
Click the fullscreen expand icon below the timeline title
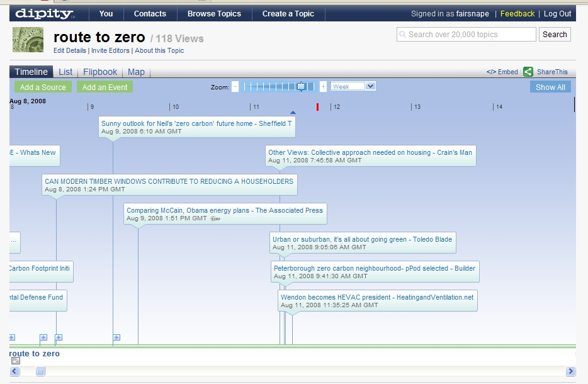16,361
